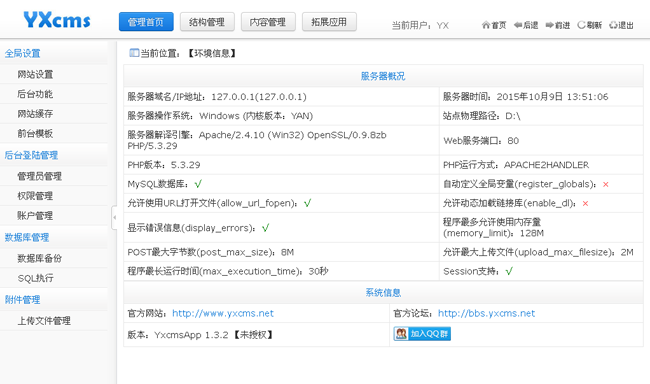Screen dimensions: 650x384
Task: Click the 环境信息 breadcrumb text
Action: (x=212, y=53)
